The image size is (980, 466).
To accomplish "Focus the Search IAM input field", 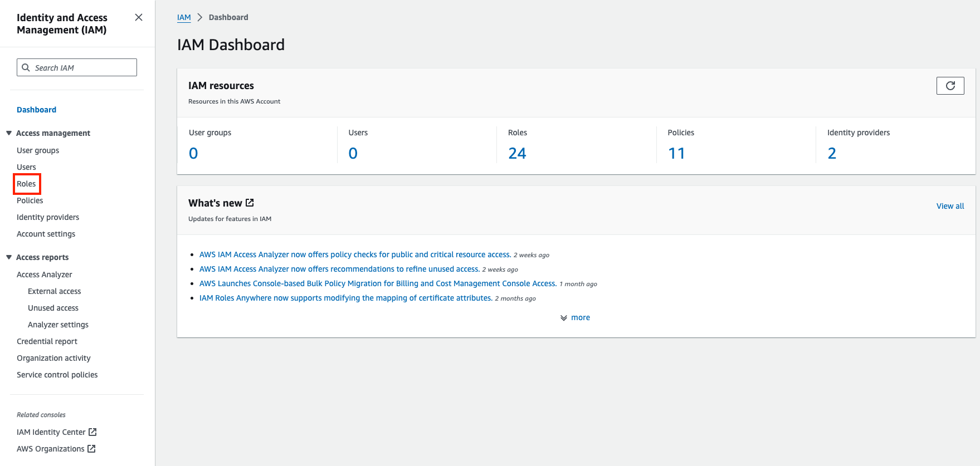I will 84,67.
